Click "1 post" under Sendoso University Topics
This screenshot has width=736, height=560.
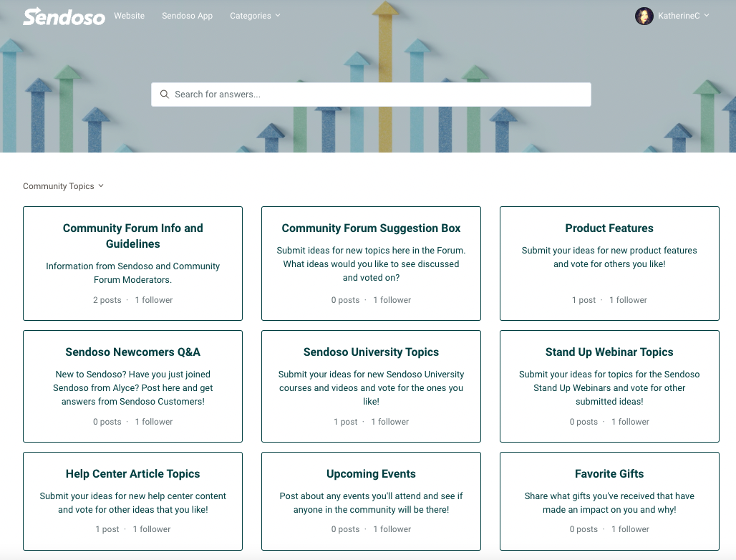(346, 422)
